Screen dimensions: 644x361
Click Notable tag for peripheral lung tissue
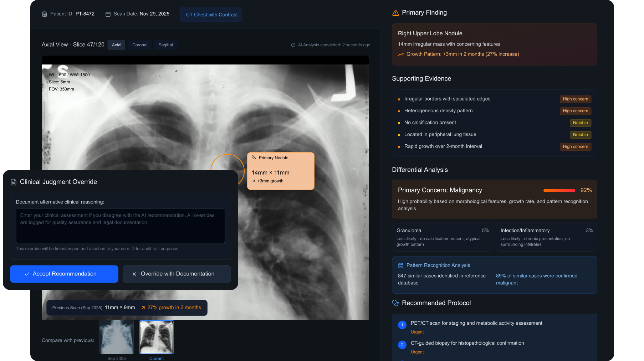point(581,135)
